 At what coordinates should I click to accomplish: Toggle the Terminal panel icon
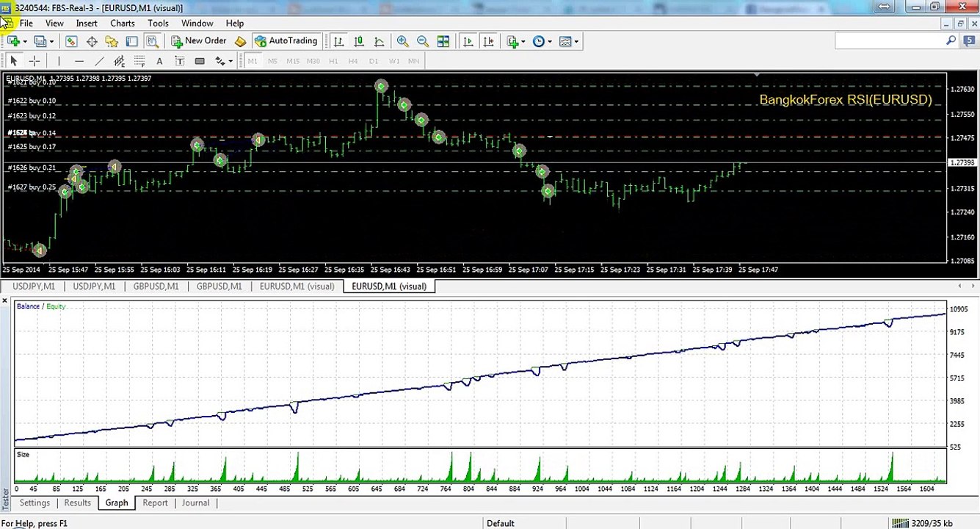point(131,42)
